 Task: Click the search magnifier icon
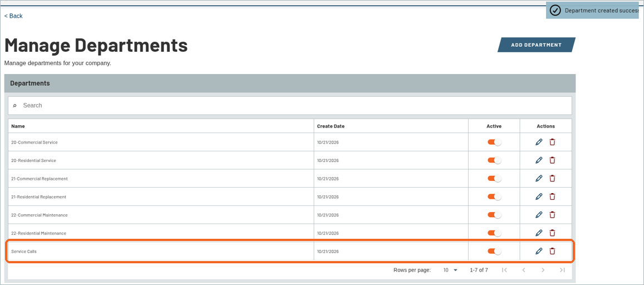[x=15, y=106]
